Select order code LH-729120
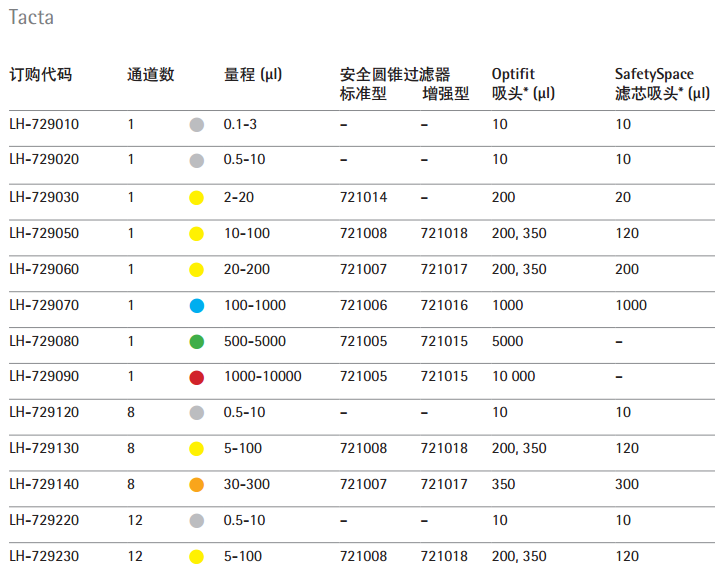Screen dimensions: 715x568 44,413
